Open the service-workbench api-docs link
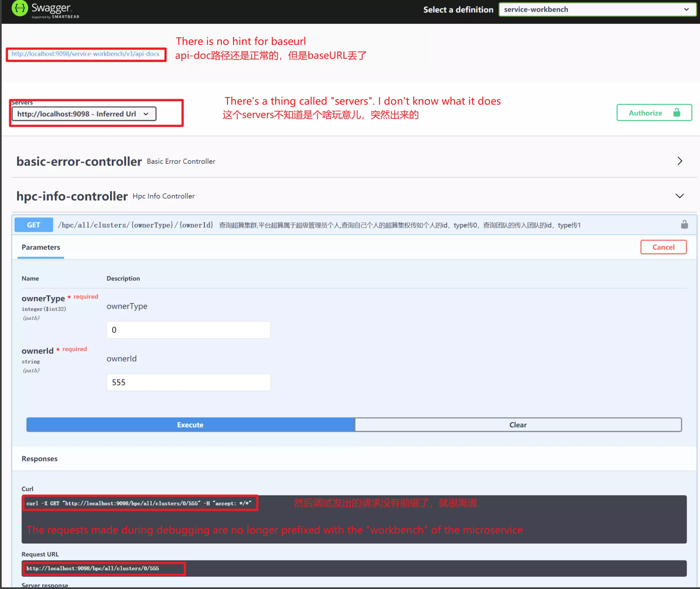 [x=85, y=54]
